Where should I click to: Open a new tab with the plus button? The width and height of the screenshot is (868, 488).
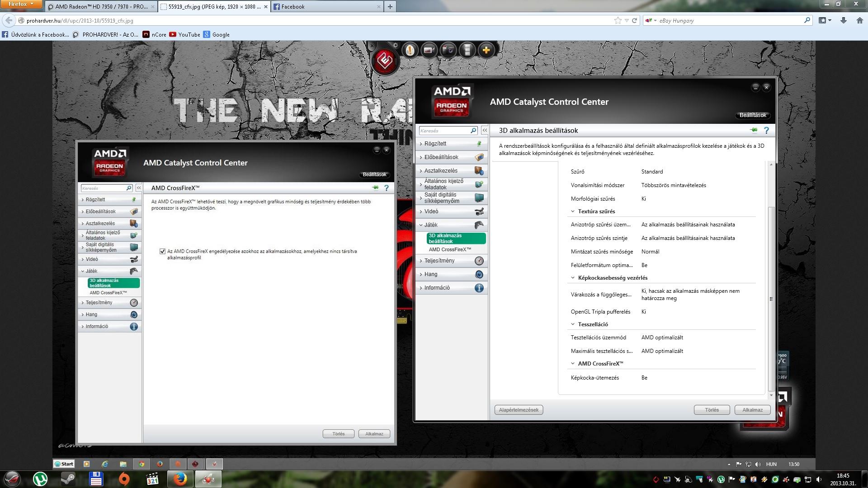(390, 6)
